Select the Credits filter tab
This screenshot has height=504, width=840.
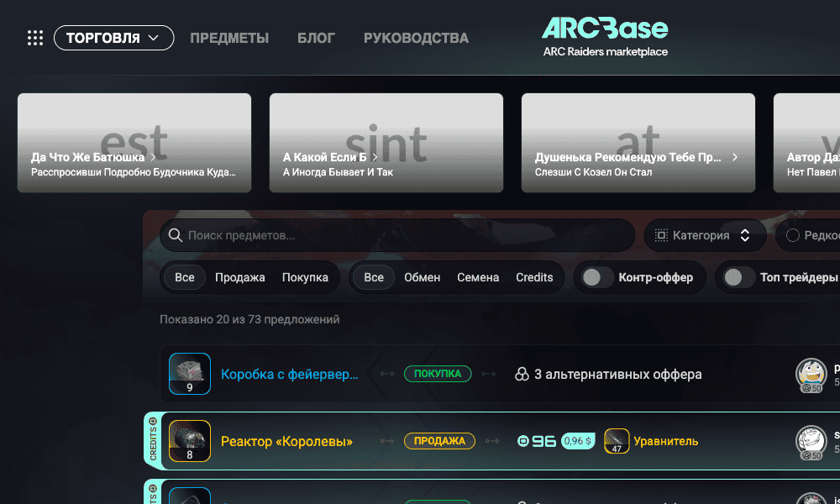point(534,277)
